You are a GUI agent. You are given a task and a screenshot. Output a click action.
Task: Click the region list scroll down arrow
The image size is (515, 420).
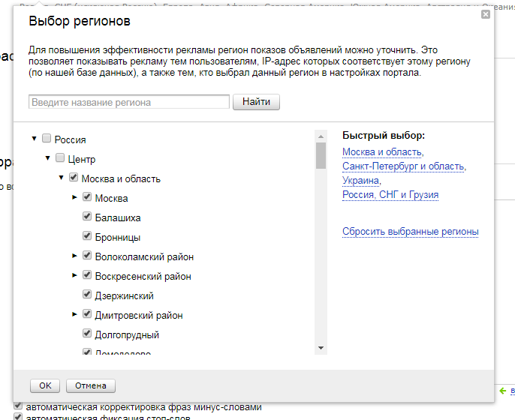coord(321,348)
